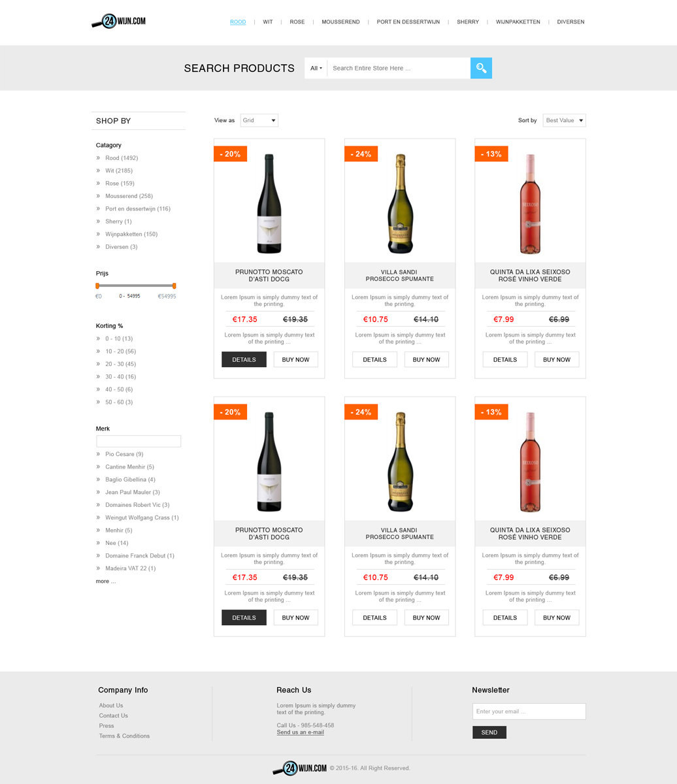Image resolution: width=677 pixels, height=784 pixels.
Task: Open the Terms & Conditions footer link
Action: pyautogui.click(x=124, y=736)
